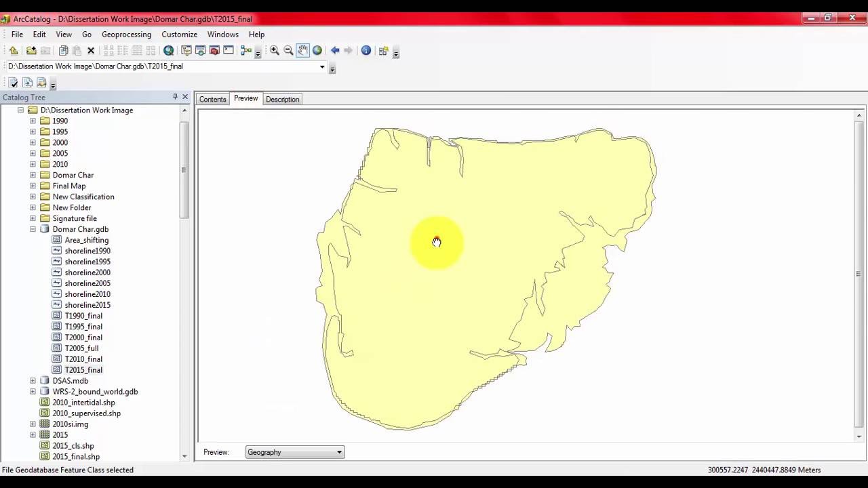Expand the 2005 folder node
Screen dimensions: 868x488
(33, 153)
